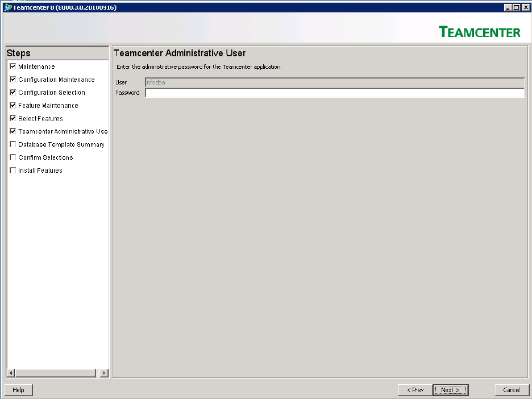Click the Steps panel right scroll arrow
The image size is (532, 399).
tap(105, 373)
